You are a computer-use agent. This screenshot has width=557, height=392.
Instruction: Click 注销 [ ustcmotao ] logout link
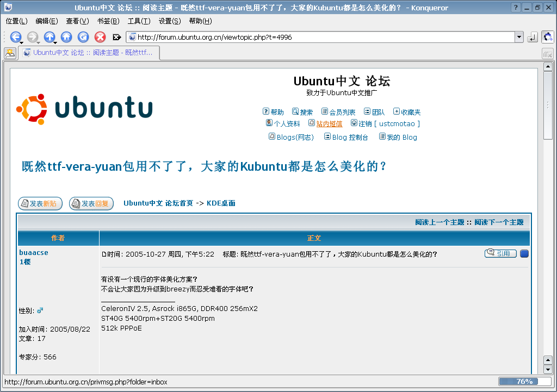[x=389, y=123]
